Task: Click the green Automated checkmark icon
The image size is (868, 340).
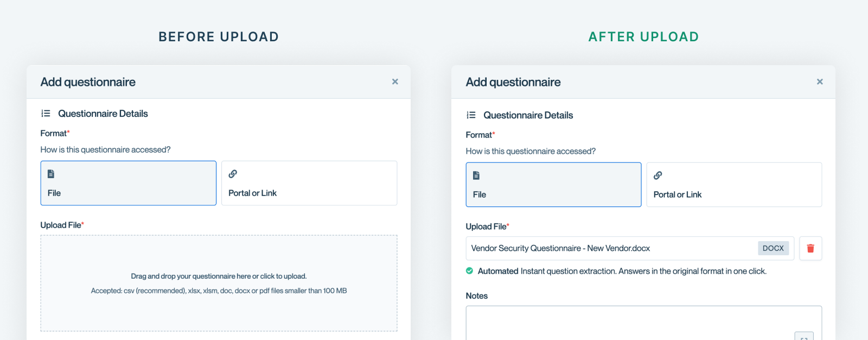Action: 470,270
